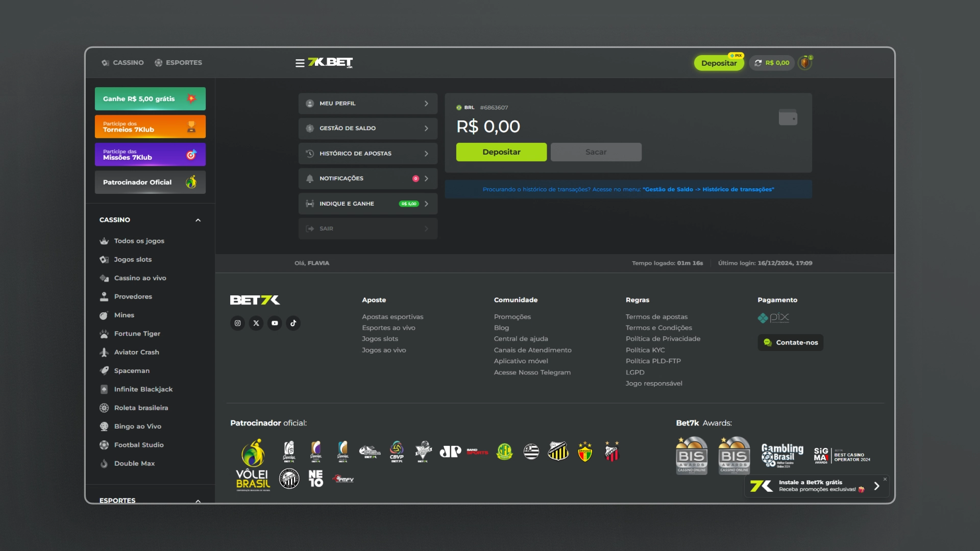Open the Patrocinador Oficial banner
This screenshot has width=980, height=551.
(x=150, y=182)
